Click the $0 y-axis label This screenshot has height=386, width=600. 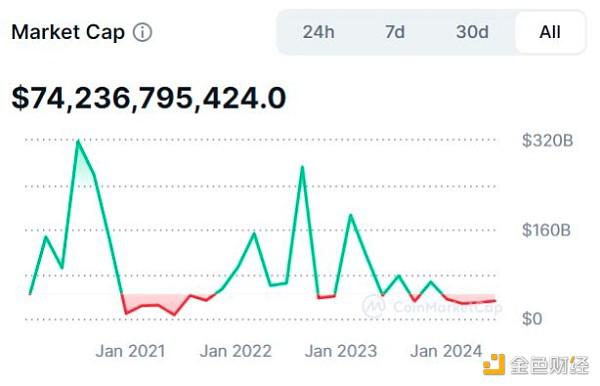[532, 318]
